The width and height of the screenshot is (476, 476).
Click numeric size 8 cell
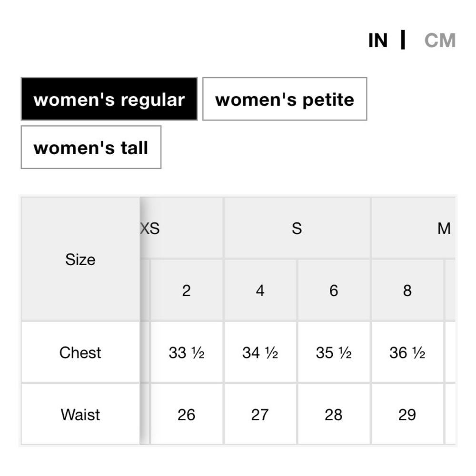click(407, 290)
